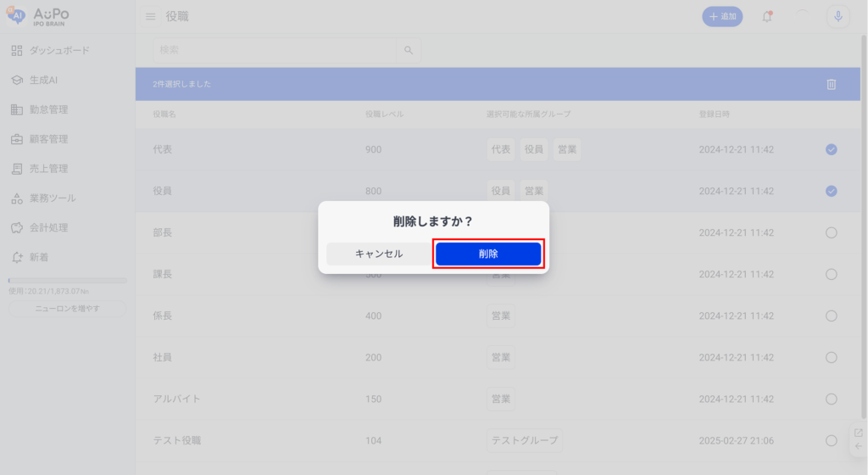Click the 勤怠管理 building icon
Screen dimensions: 868x475
tap(17, 109)
